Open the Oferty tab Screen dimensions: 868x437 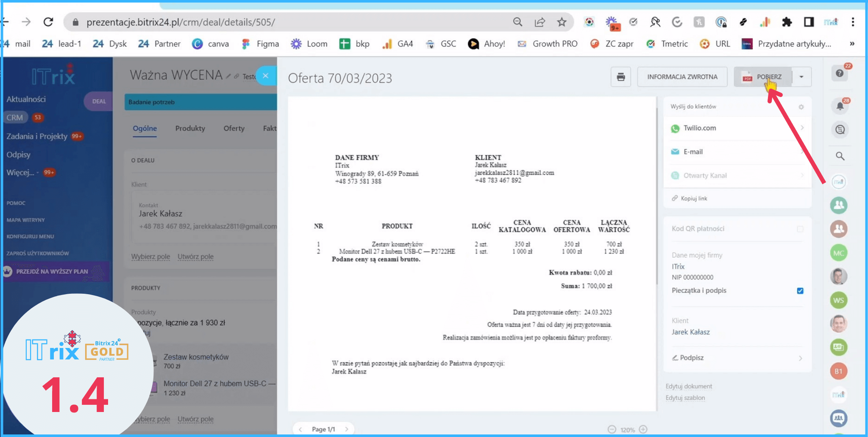point(234,128)
